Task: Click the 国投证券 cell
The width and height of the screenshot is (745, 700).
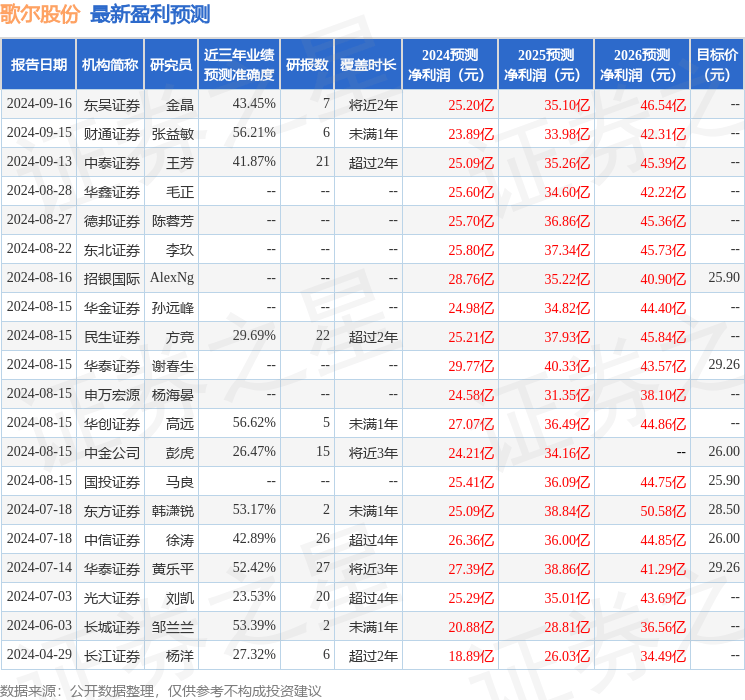Action: [112, 482]
